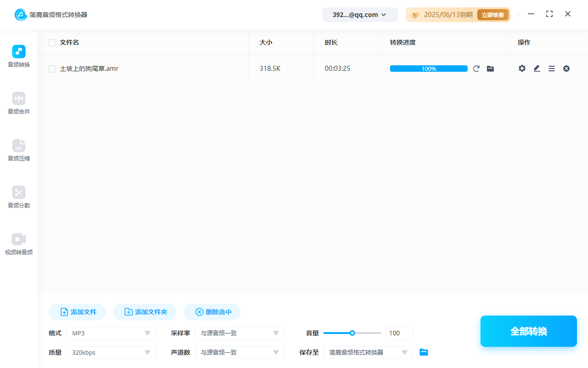588x368 pixels.
Task: Browse save location with the blue folder icon
Action: (424, 352)
